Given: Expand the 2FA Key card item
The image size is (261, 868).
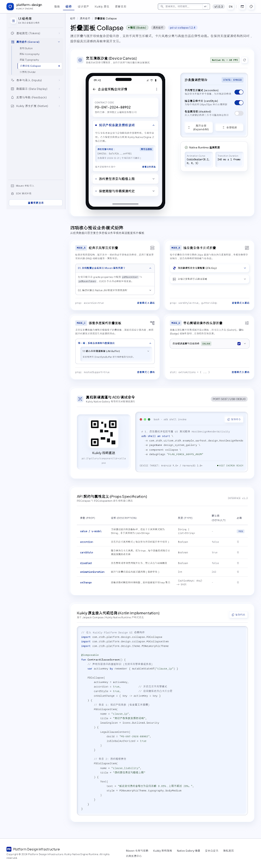Looking at the screenshot, I should coord(209,268).
